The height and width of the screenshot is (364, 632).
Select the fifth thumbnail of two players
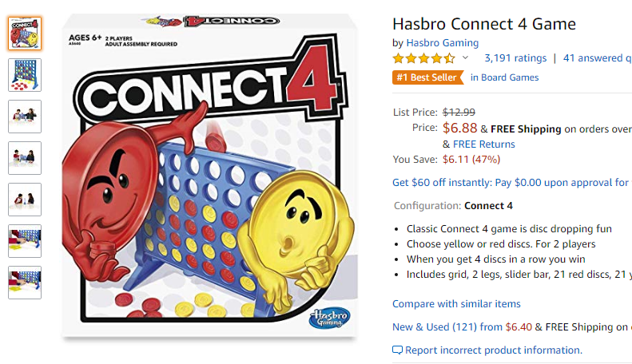pyautogui.click(x=25, y=200)
